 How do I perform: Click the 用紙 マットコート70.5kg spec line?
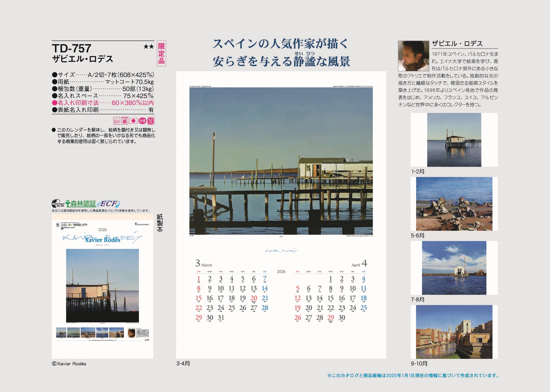(x=103, y=82)
